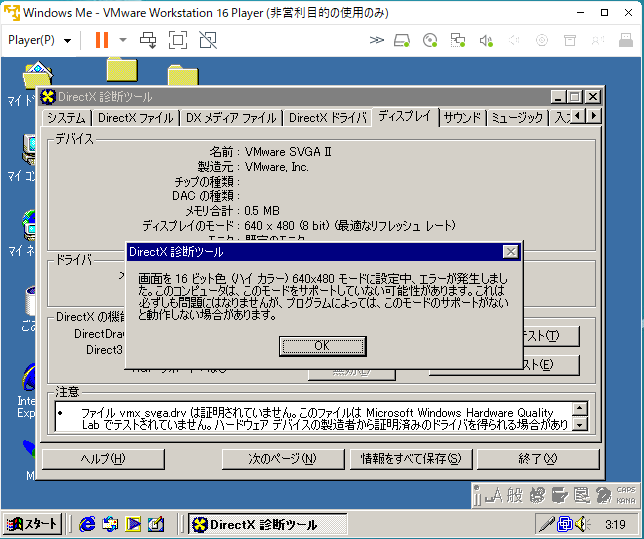
Task: Click the IME input mode A icon
Action: tap(494, 495)
